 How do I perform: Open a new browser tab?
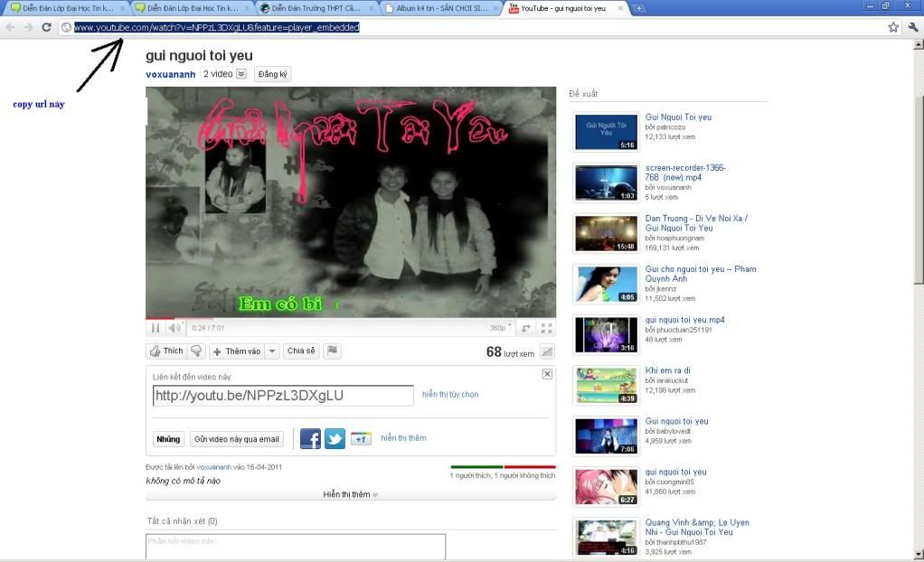[x=639, y=8]
